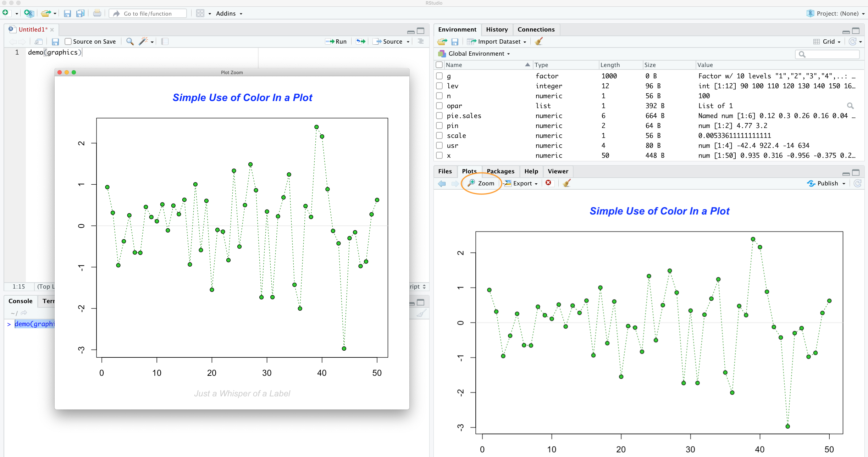Open the Packages tab
868x457 pixels.
coord(500,171)
